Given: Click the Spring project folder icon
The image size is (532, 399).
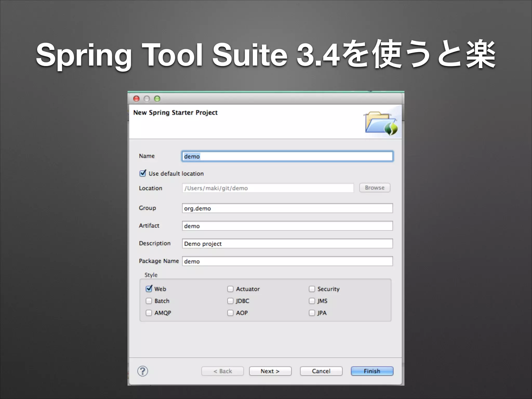Looking at the screenshot, I should (381, 123).
